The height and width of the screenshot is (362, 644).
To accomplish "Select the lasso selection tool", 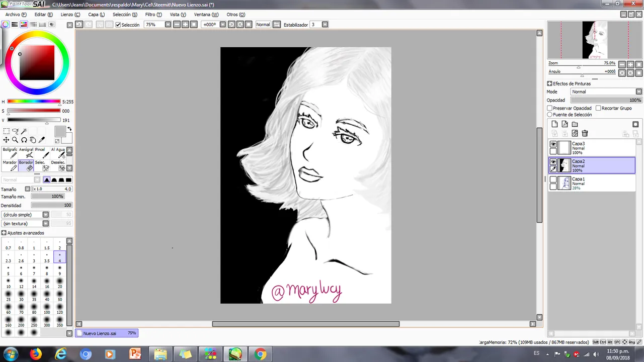I will [x=15, y=131].
